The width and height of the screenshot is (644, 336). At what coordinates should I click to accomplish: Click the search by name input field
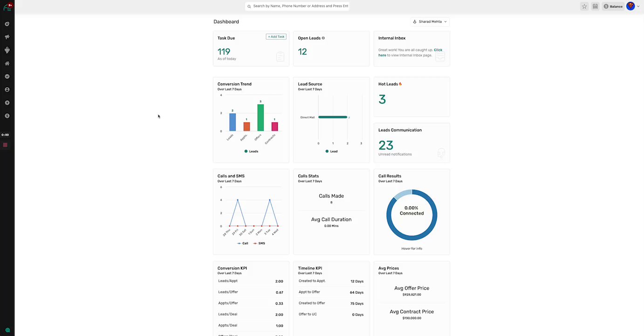[x=297, y=6]
